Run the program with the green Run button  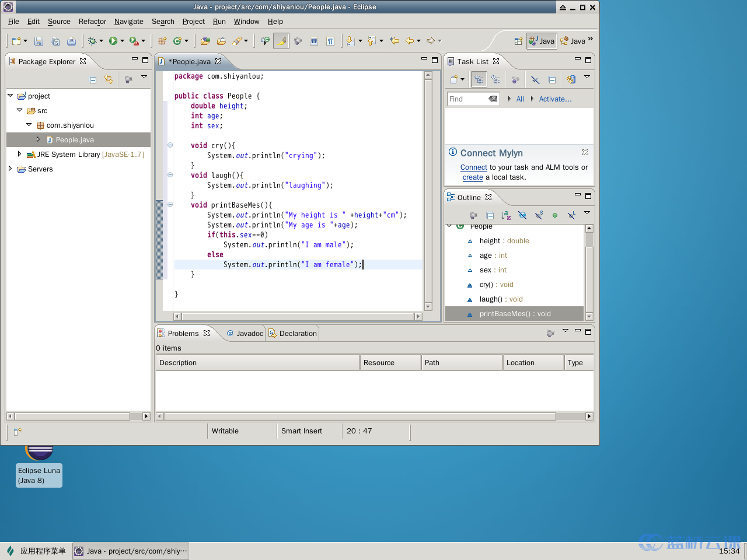(x=113, y=41)
